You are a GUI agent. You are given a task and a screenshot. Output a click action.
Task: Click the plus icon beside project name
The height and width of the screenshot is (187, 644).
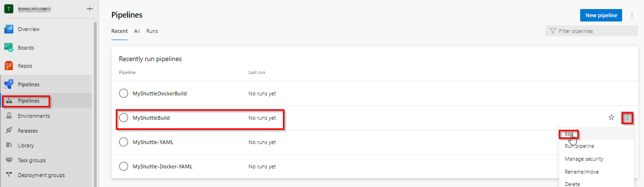90,9
